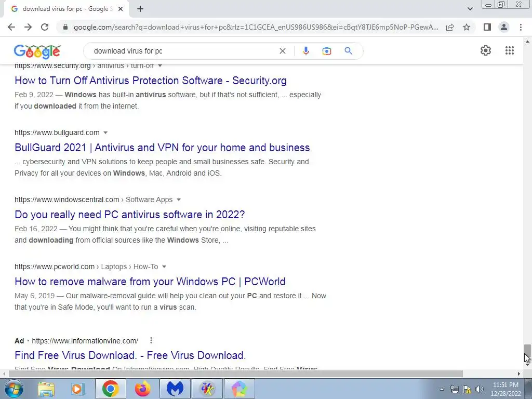Screen dimensions: 532x399
Task: Open the BullGuard 2021 Antivirus result
Action: coord(162,148)
